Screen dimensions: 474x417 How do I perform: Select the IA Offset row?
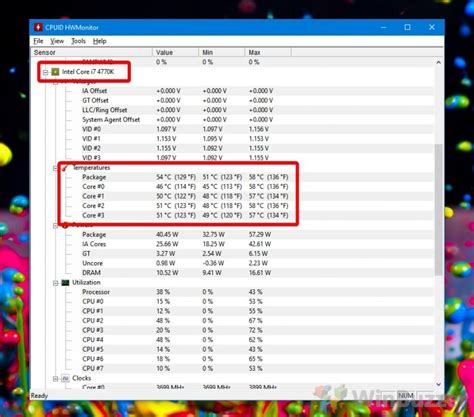click(x=233, y=91)
